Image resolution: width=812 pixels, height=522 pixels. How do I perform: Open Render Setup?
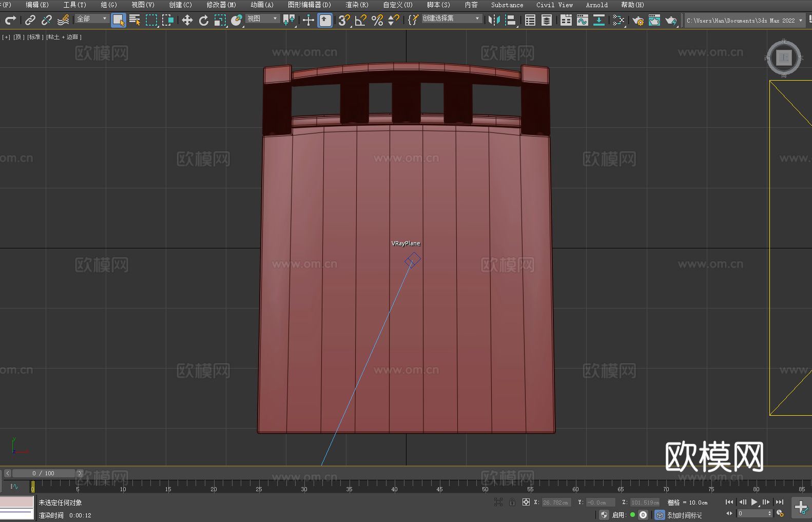tap(638, 21)
